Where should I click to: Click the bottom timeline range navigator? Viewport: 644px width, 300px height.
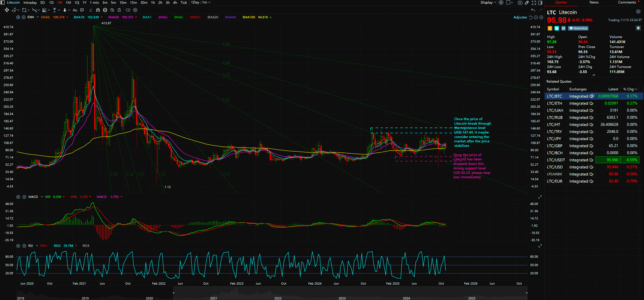349,293
